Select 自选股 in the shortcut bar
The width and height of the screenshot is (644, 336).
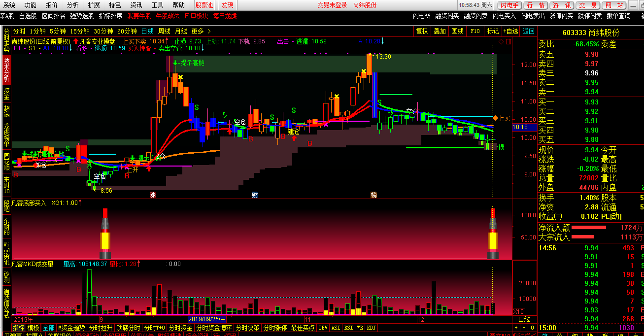coord(28,16)
